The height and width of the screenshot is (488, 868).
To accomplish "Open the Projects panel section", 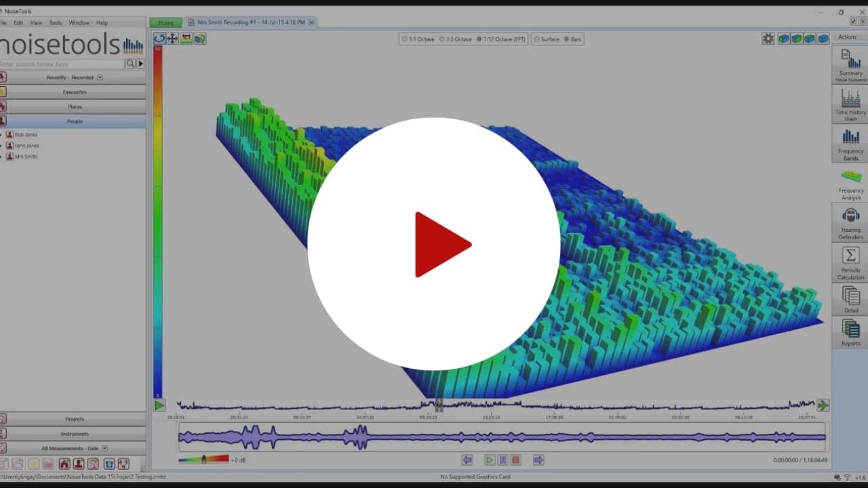I will pos(73,419).
